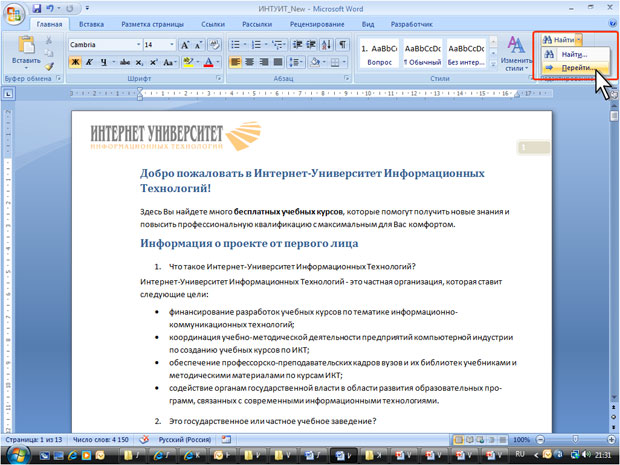The height and width of the screenshot is (465, 620).
Task: Set paragraph alignment to right
Action: pos(264,62)
